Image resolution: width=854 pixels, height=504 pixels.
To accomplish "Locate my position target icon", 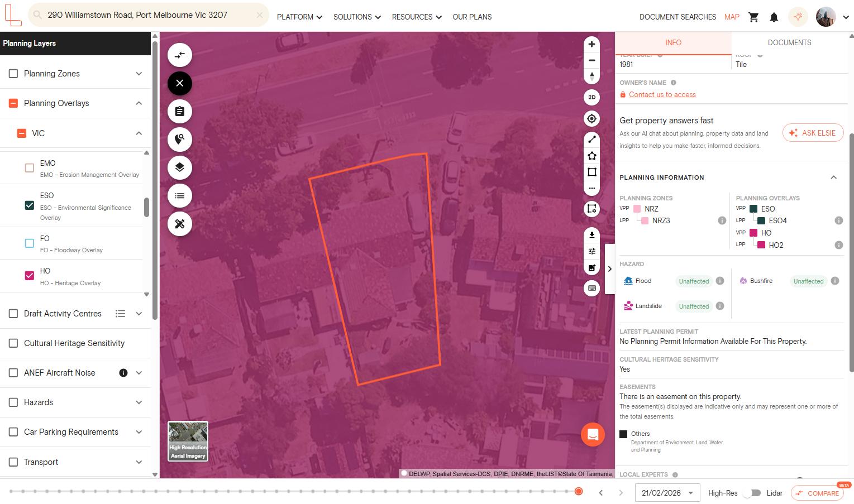I will coord(592,118).
